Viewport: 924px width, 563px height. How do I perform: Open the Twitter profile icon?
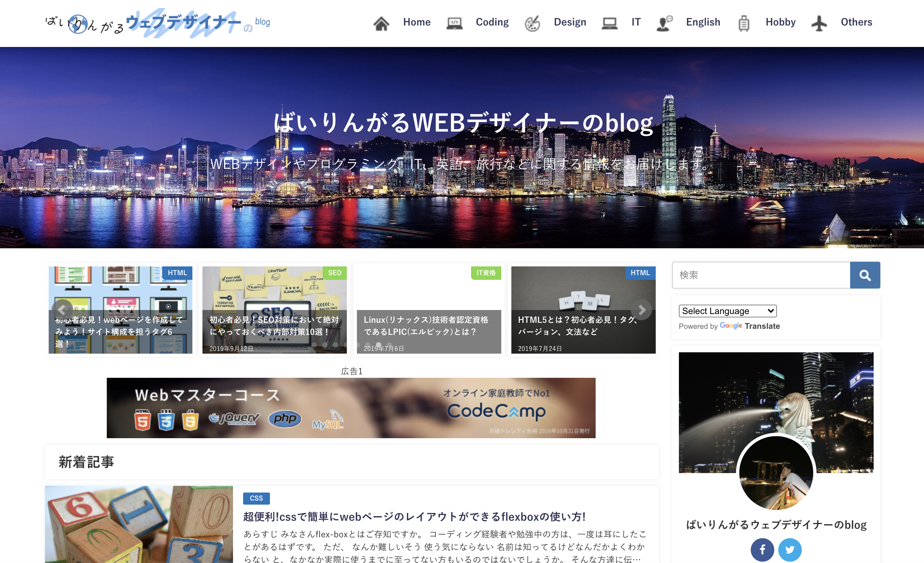(789, 550)
